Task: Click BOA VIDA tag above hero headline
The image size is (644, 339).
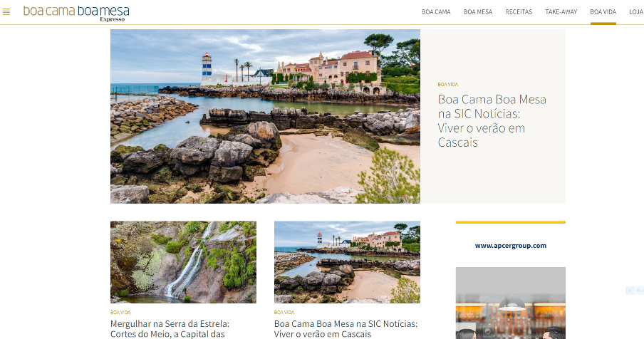Action: pyautogui.click(x=447, y=84)
